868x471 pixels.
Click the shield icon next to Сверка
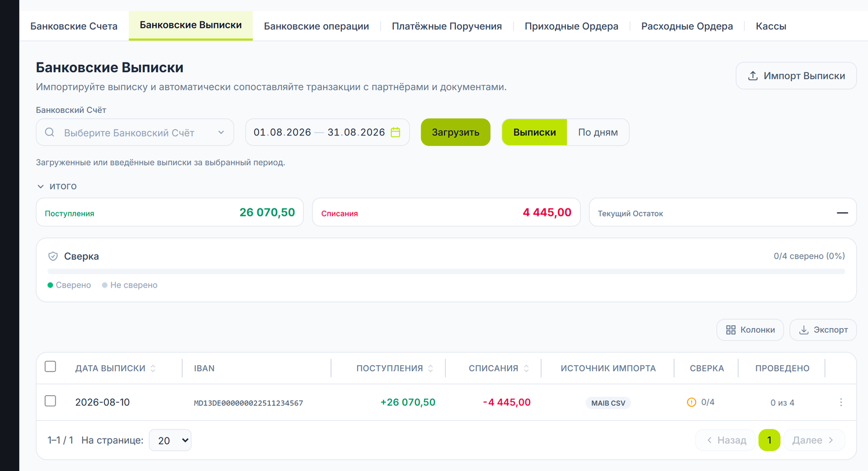click(53, 256)
